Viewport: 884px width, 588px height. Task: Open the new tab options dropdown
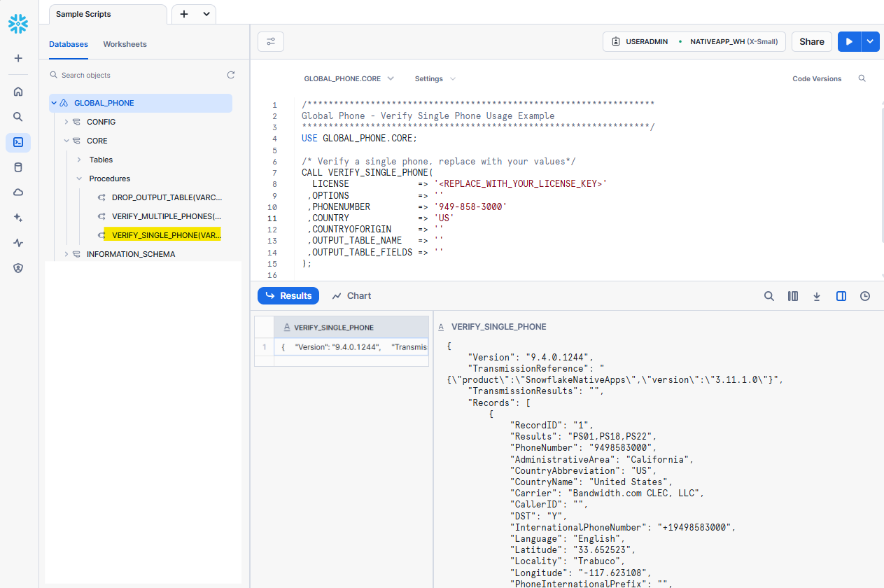[206, 14]
